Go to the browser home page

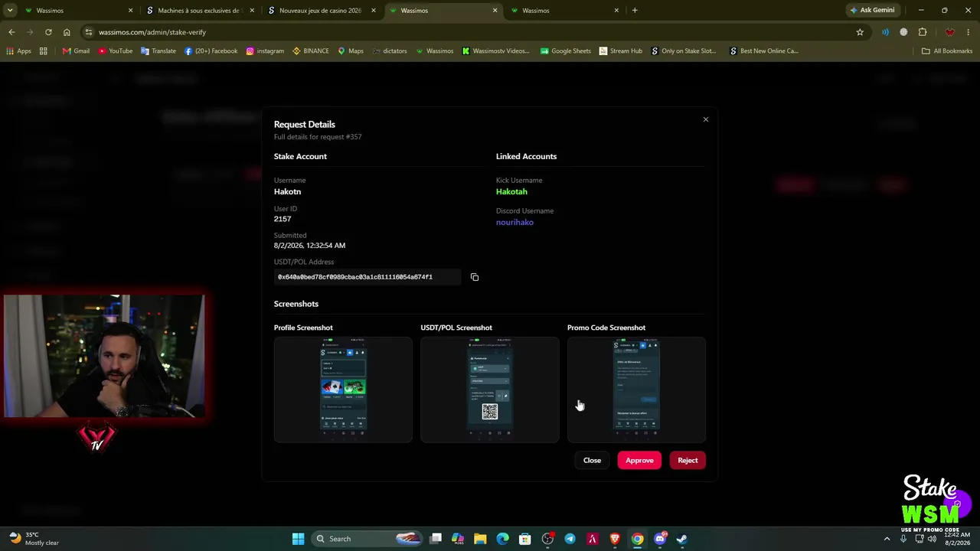click(67, 32)
